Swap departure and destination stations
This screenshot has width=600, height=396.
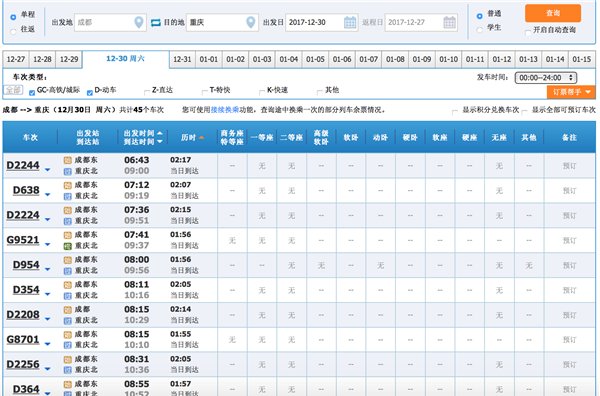pyautogui.click(x=155, y=23)
